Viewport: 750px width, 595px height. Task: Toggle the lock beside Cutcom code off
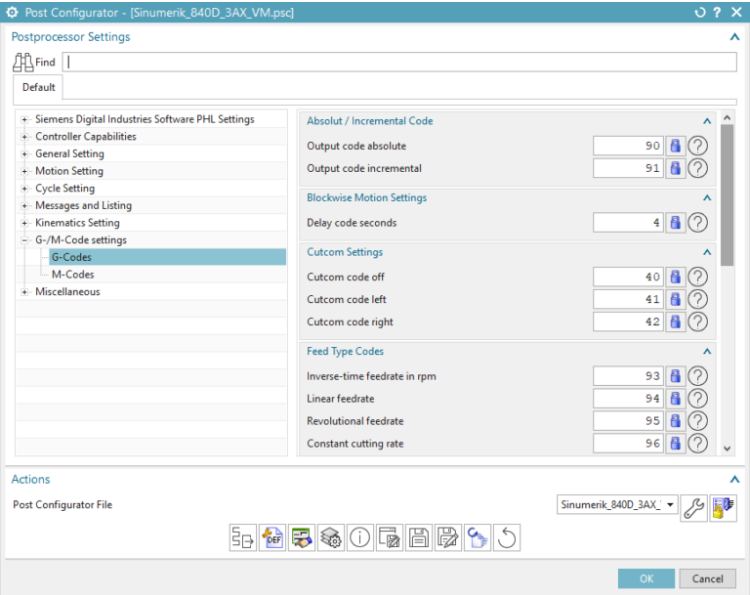coord(676,277)
